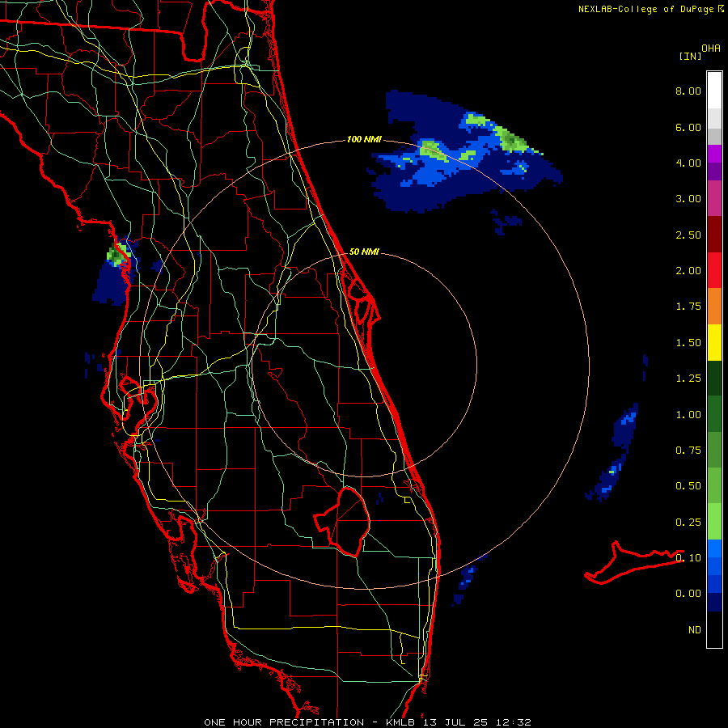Viewport: 728px width, 728px height.
Task: Select the light green swatch below 0.25
Action: coord(714,522)
